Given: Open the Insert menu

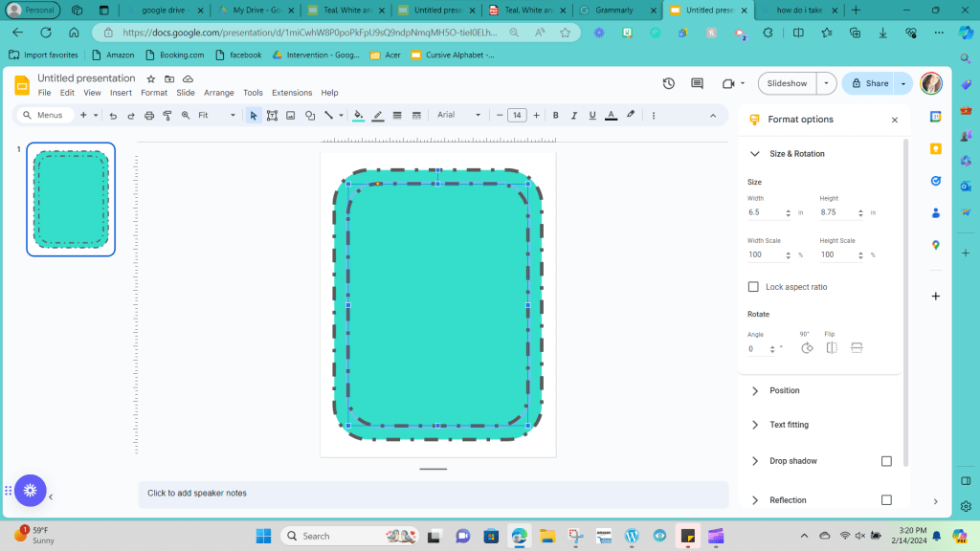Looking at the screenshot, I should [121, 93].
